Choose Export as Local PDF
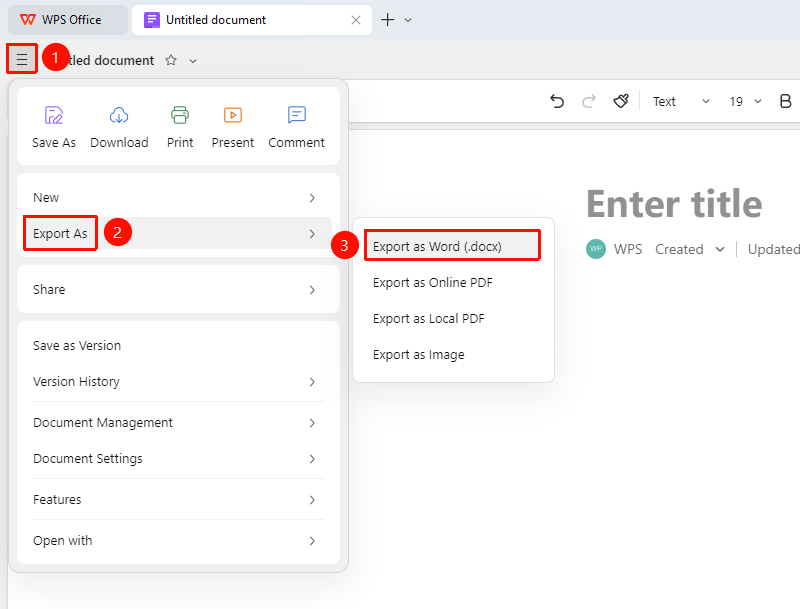The height and width of the screenshot is (609, 800). pyautogui.click(x=453, y=318)
